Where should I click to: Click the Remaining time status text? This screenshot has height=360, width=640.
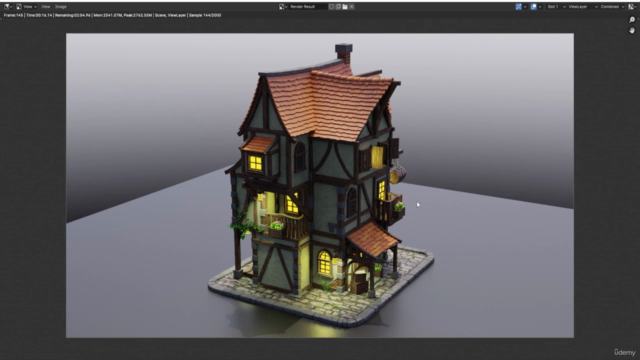click(x=73, y=15)
